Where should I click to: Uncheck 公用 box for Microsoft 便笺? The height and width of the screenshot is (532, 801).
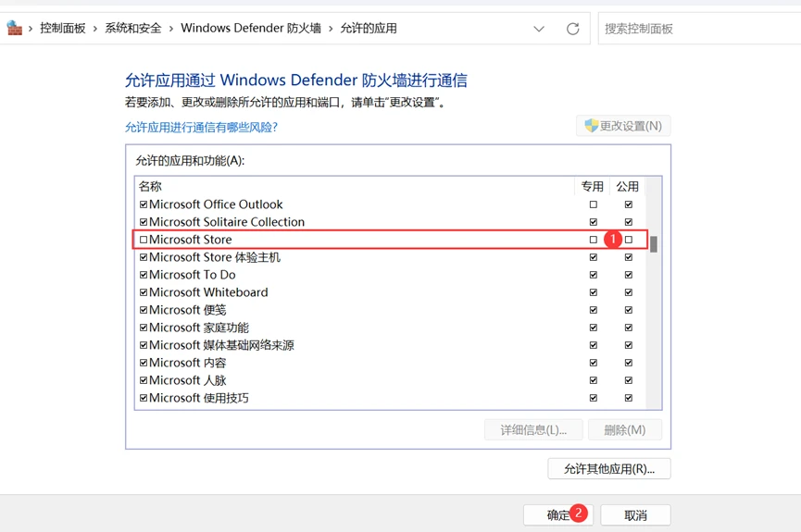[x=629, y=310]
